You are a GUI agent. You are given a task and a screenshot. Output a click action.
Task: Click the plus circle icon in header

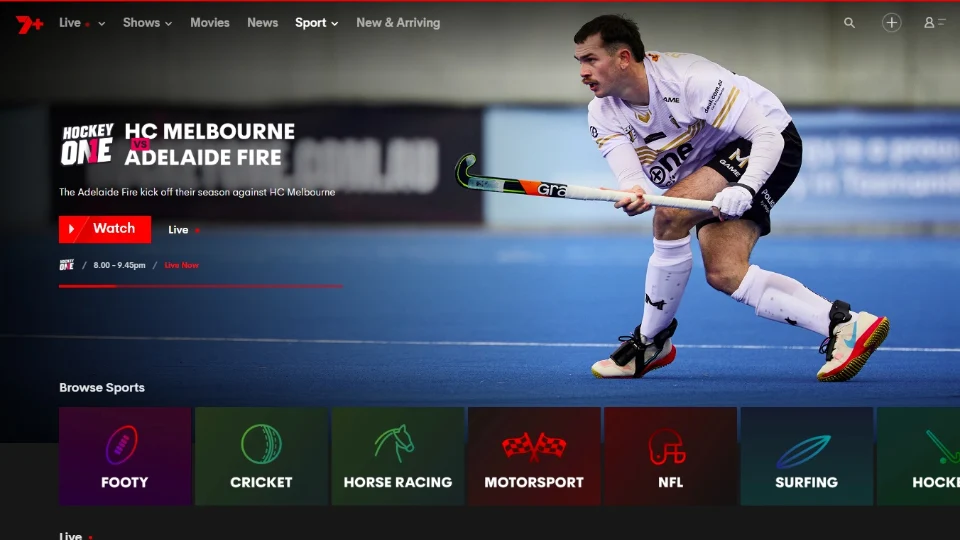(891, 23)
